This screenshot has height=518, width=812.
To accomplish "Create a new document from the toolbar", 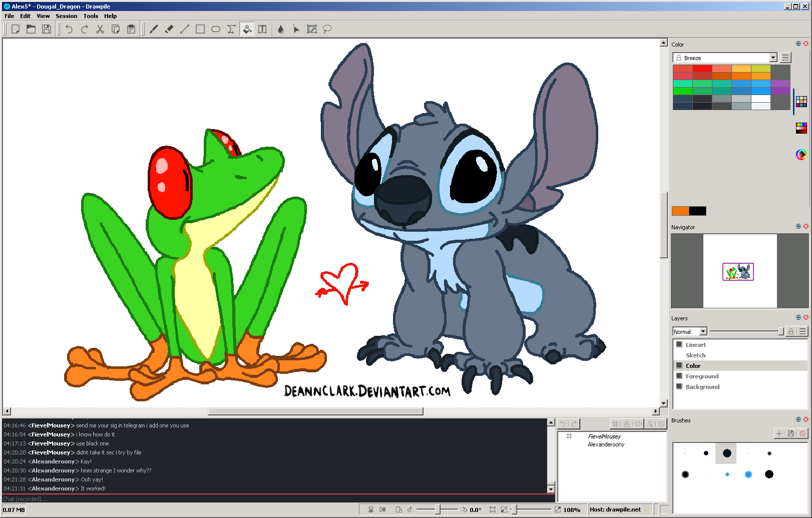I will (16, 29).
